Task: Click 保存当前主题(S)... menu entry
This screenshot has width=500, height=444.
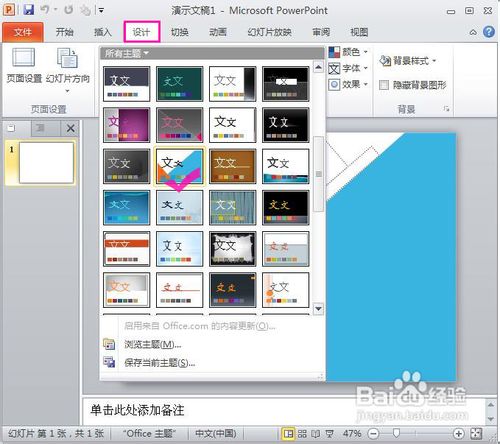Action: (160, 362)
